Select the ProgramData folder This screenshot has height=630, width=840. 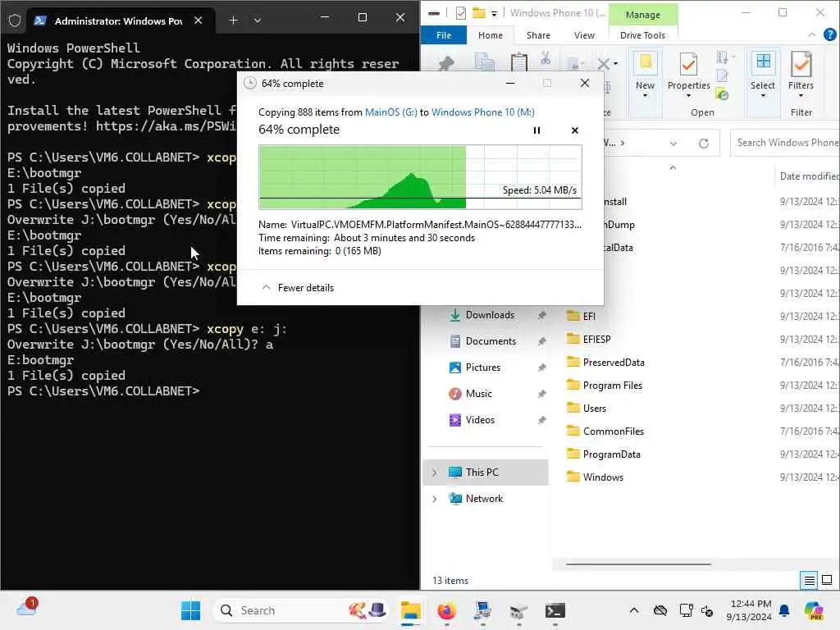point(604,454)
